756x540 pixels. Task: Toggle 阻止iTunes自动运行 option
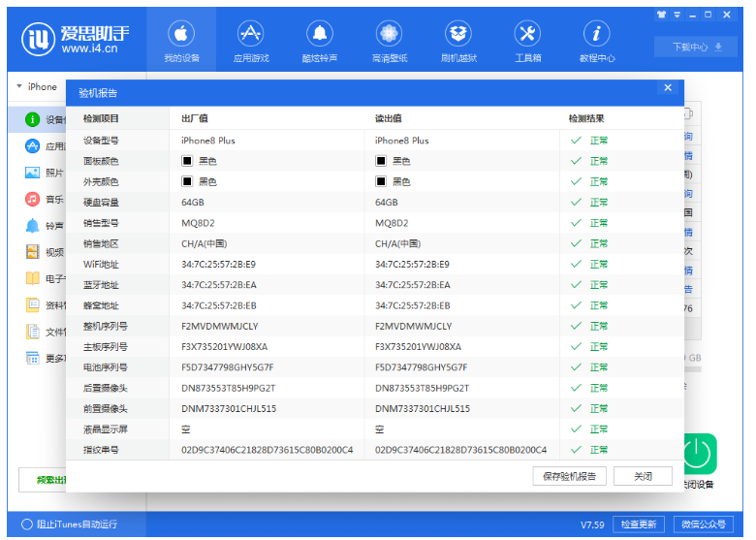coord(27,524)
